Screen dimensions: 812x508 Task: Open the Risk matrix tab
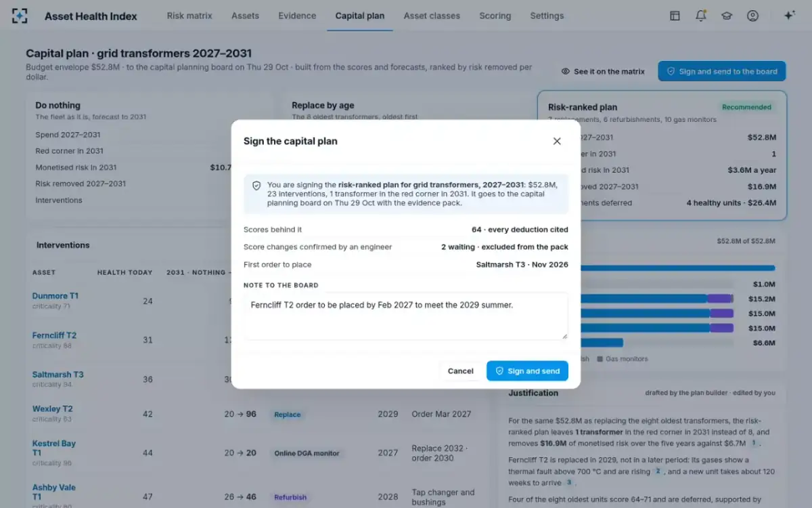pos(189,16)
